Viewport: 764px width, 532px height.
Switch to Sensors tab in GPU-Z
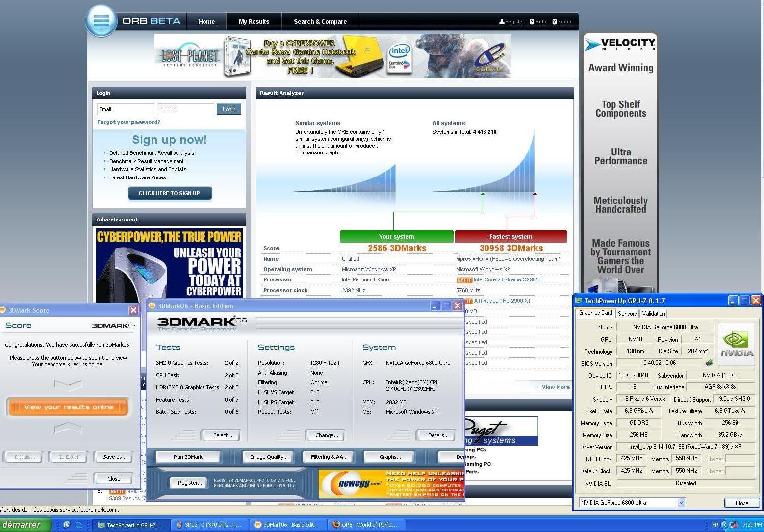pos(627,314)
